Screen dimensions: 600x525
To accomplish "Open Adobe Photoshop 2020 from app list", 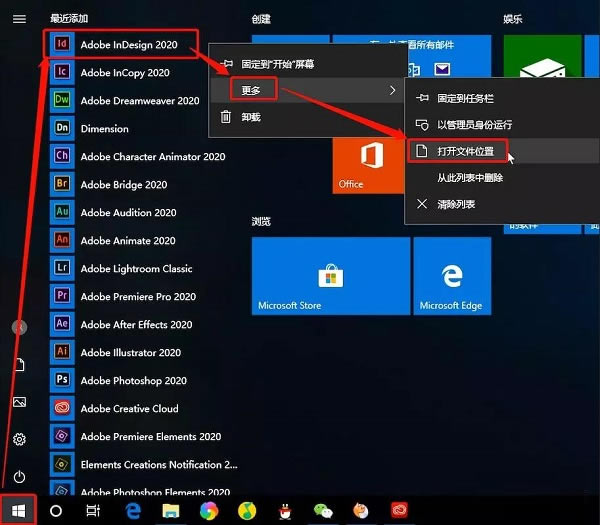I will pyautogui.click(x=133, y=381).
